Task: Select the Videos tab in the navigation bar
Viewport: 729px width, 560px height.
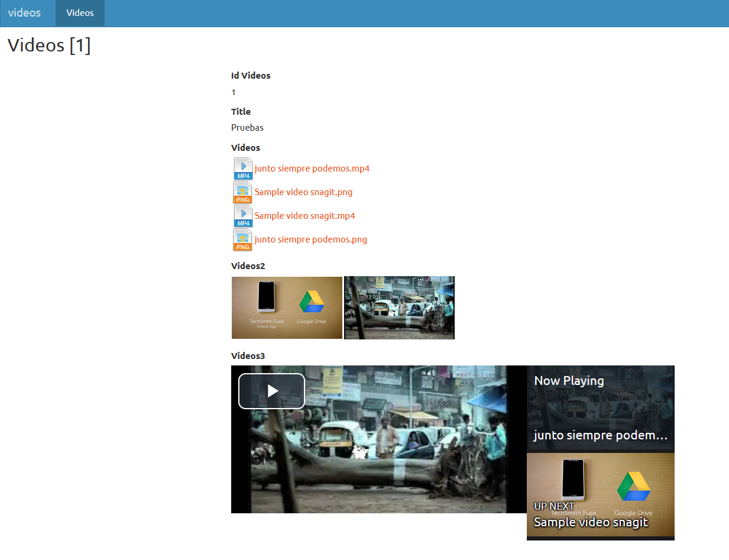Action: pyautogui.click(x=80, y=13)
